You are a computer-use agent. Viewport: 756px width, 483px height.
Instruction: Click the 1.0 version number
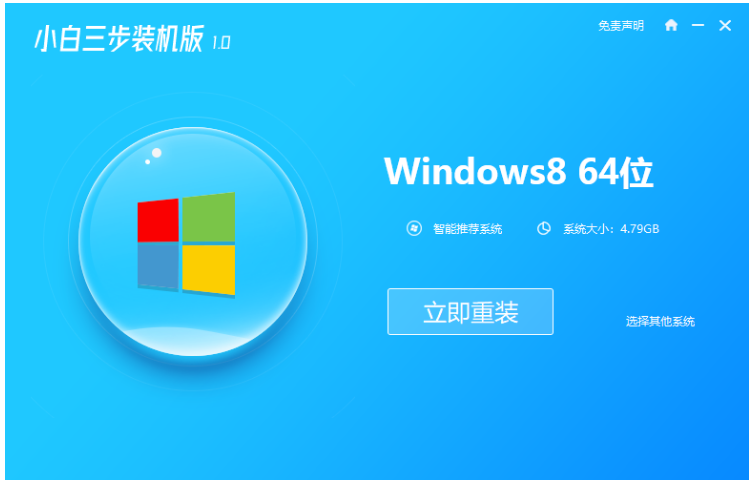[221, 43]
